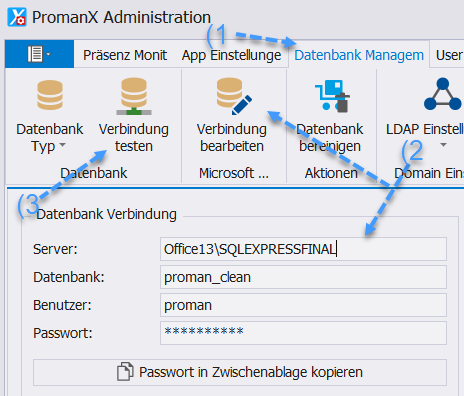Screen dimensions: 464x396
Task: Click the Datenbank bereinigen cart icon
Action: [332, 96]
